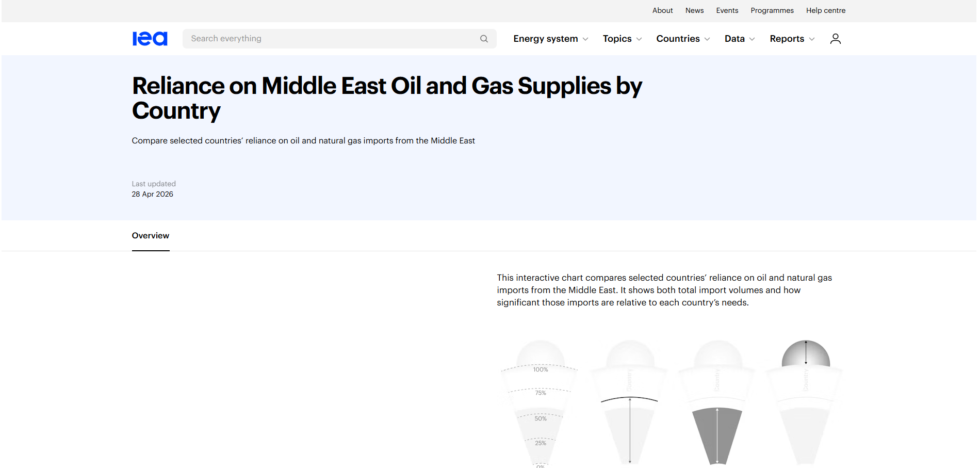The height and width of the screenshot is (468, 980).
Task: Click the page title 'Reliance on Middle East Oil'
Action: [387, 98]
